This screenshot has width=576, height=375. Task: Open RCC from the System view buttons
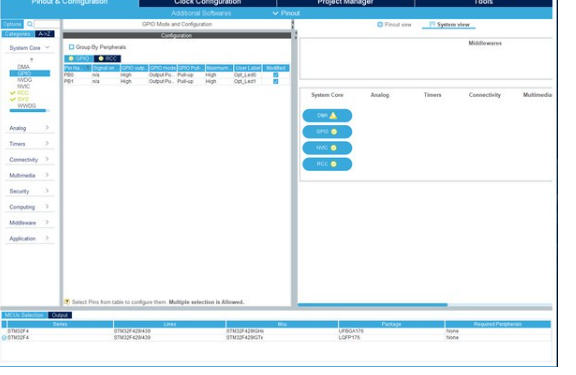click(327, 164)
